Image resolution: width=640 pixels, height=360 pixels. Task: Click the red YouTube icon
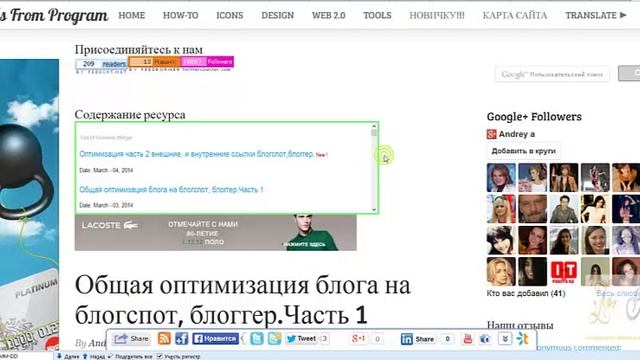[x=468, y=338]
